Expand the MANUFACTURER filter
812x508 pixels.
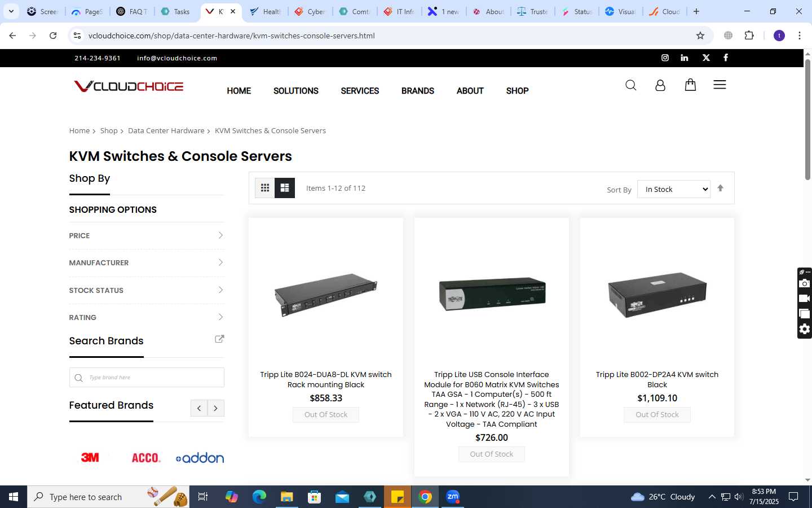click(147, 262)
